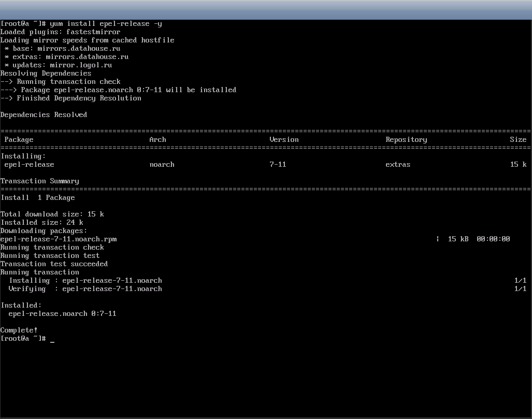Click "Package epel-release.noarch 0:7-11 will be installed"
The width and height of the screenshot is (532, 419).
(128, 90)
